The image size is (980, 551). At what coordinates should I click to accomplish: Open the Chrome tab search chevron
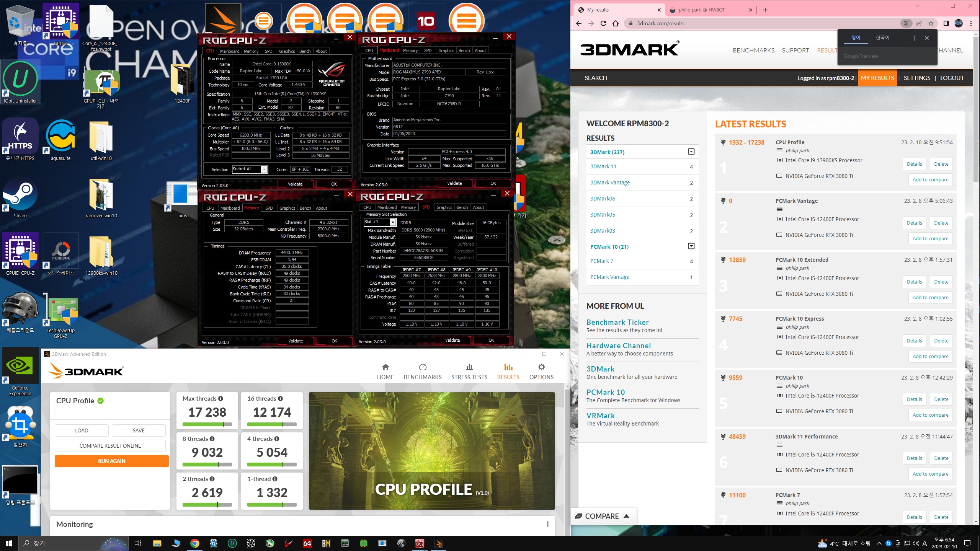917,6
